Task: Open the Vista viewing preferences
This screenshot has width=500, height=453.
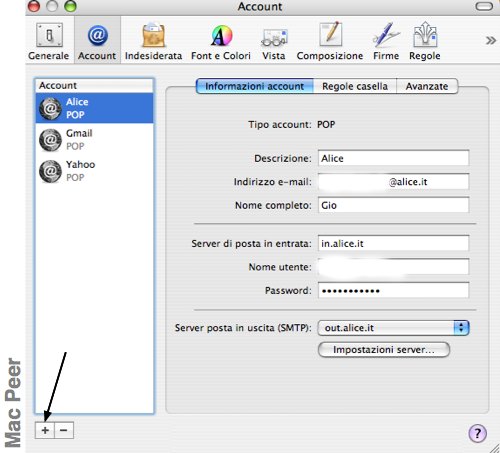Action: [x=274, y=42]
